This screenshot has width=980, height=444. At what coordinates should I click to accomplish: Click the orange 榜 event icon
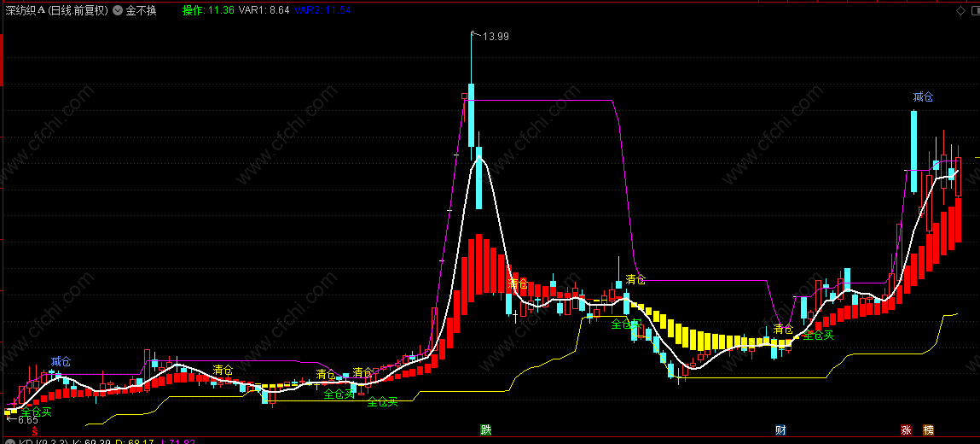(928, 430)
